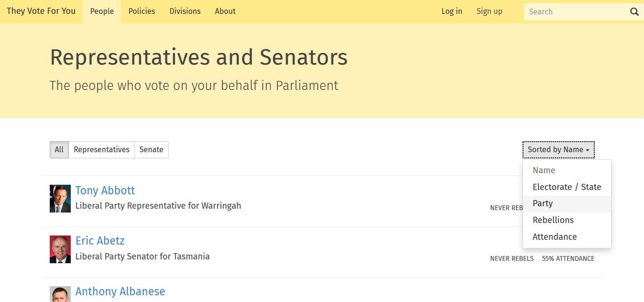644x302 pixels.
Task: Click the search magnifier icon
Action: (634, 12)
